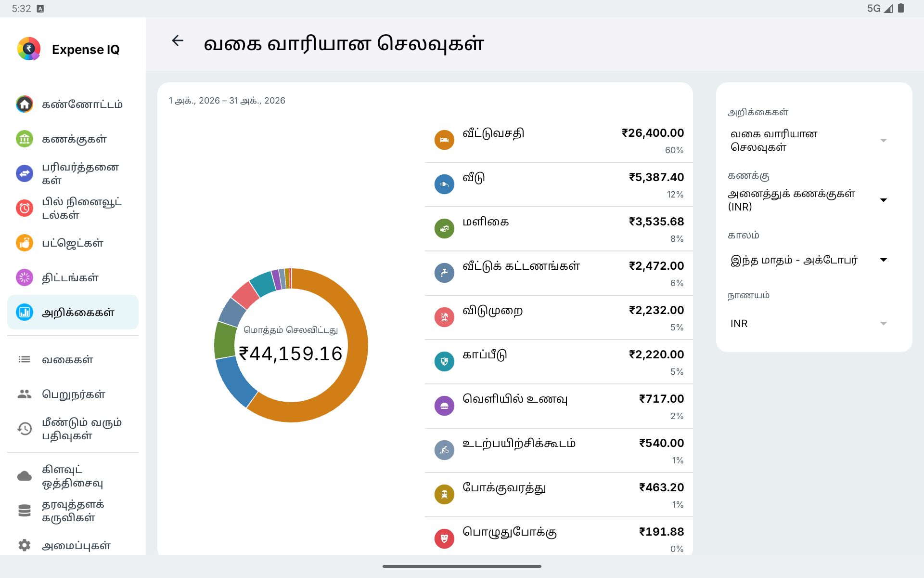This screenshot has width=924, height=578.
Task: Click the வீட்டுக் கட்டணங்கள் tap icon
Action: tap(444, 273)
